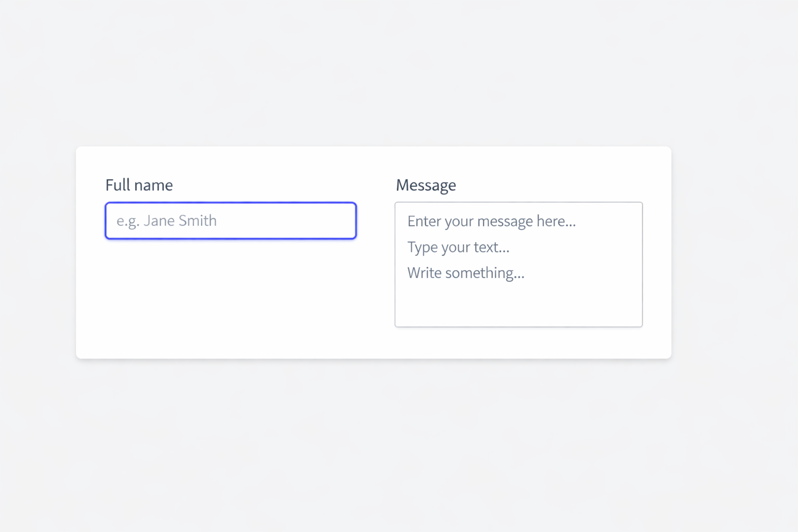The image size is (798, 532).
Task: Click the 'Type your text...' placeholder line
Action: tap(458, 247)
